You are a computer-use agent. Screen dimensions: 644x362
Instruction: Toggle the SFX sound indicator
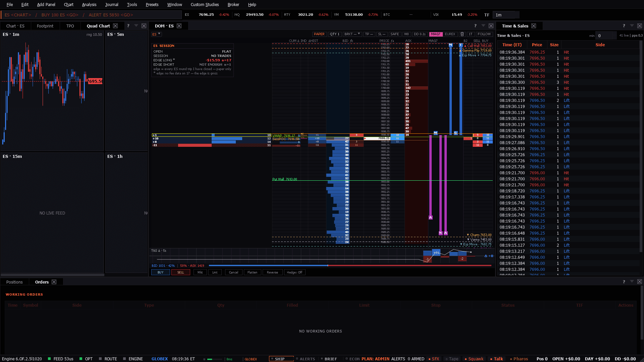(434, 359)
